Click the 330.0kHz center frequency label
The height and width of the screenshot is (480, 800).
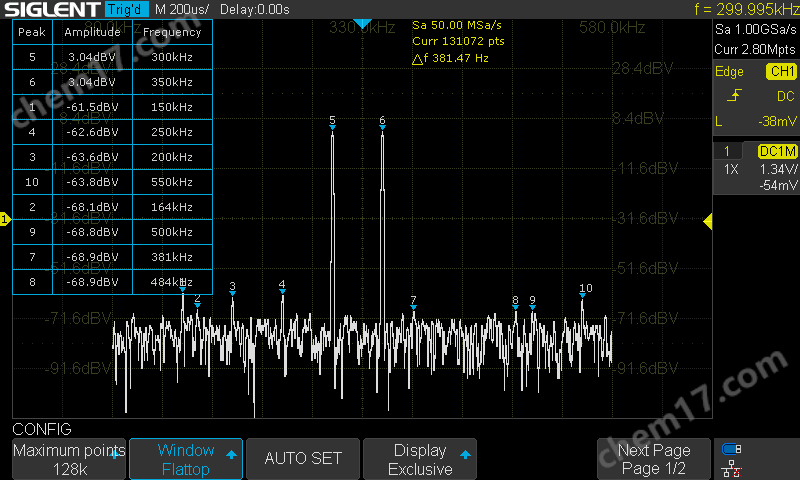(x=362, y=28)
